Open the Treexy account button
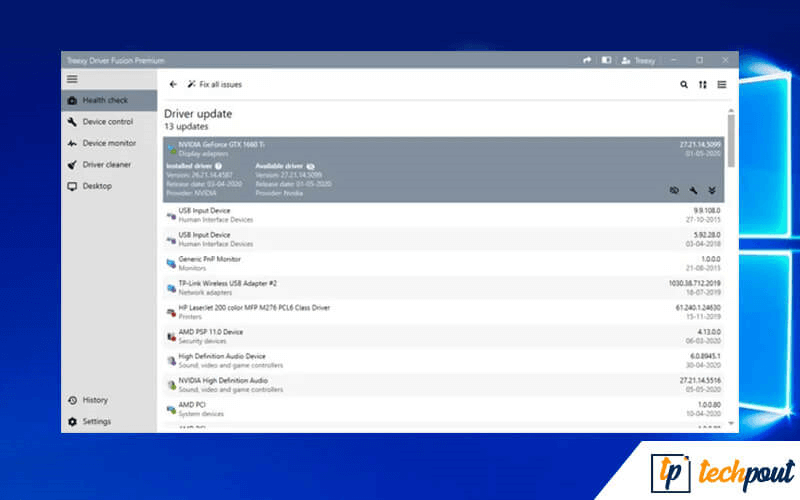Image resolution: width=800 pixels, height=500 pixels. click(639, 60)
